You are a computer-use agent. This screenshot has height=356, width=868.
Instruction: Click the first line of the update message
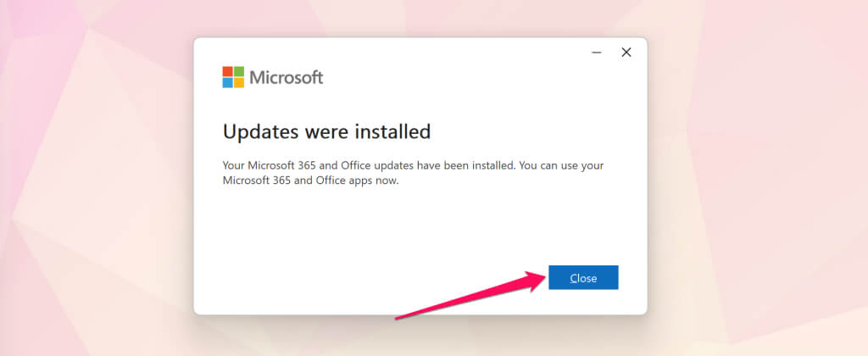point(413,165)
